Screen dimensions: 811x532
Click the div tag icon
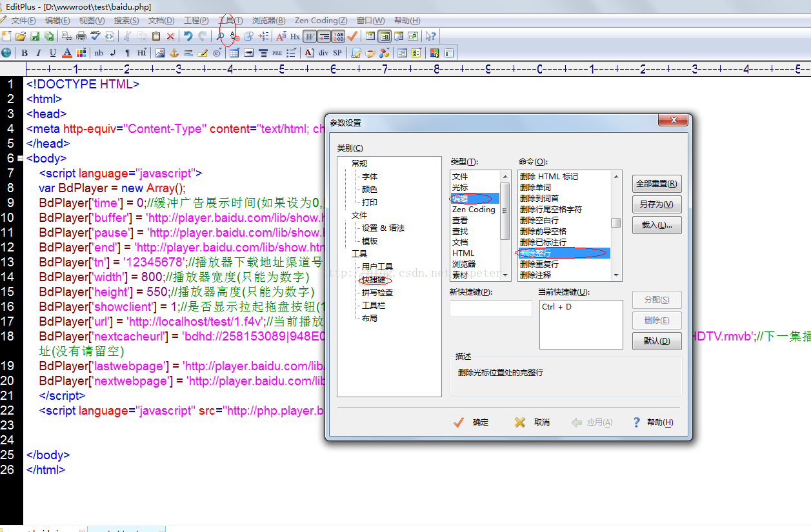(323, 53)
